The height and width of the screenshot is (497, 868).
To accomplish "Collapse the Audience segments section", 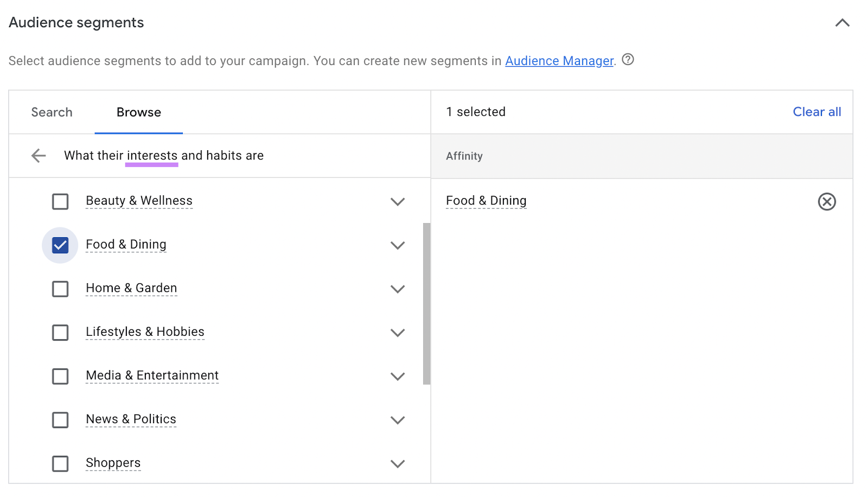I will 842,23.
